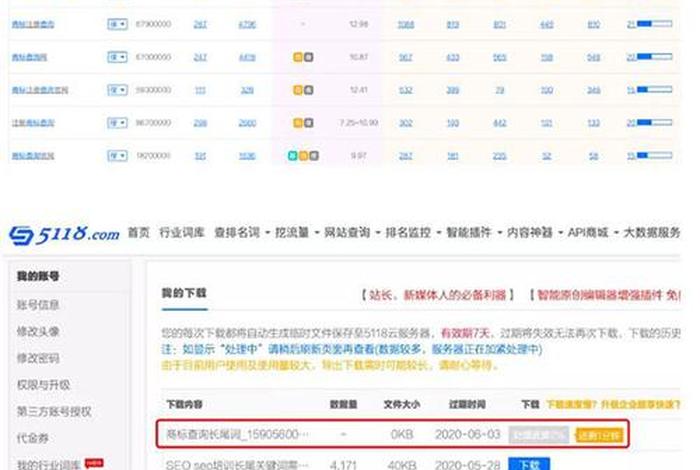Open the small dropdown in 12.98 row

(117, 24)
